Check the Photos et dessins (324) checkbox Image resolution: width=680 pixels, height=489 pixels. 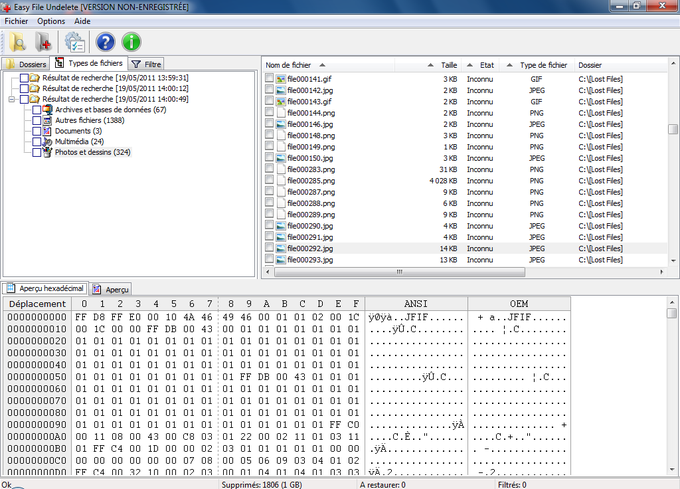[x=37, y=153]
